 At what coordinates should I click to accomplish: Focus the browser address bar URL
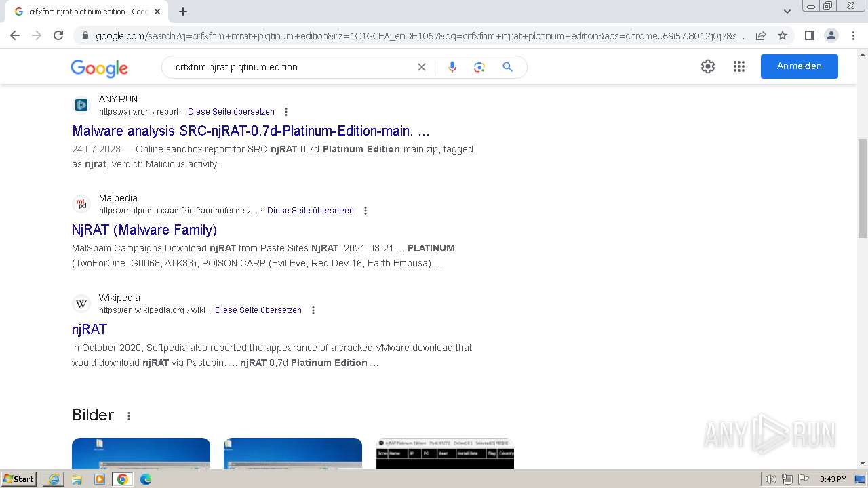[419, 36]
